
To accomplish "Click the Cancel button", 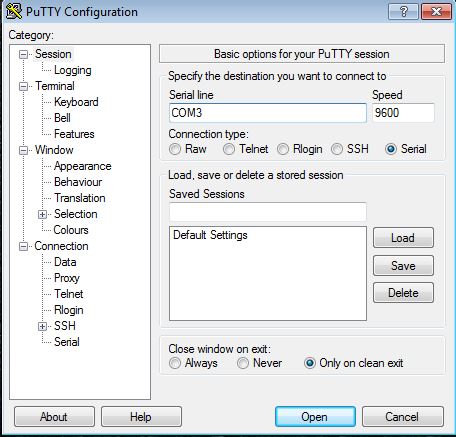I will point(403,417).
